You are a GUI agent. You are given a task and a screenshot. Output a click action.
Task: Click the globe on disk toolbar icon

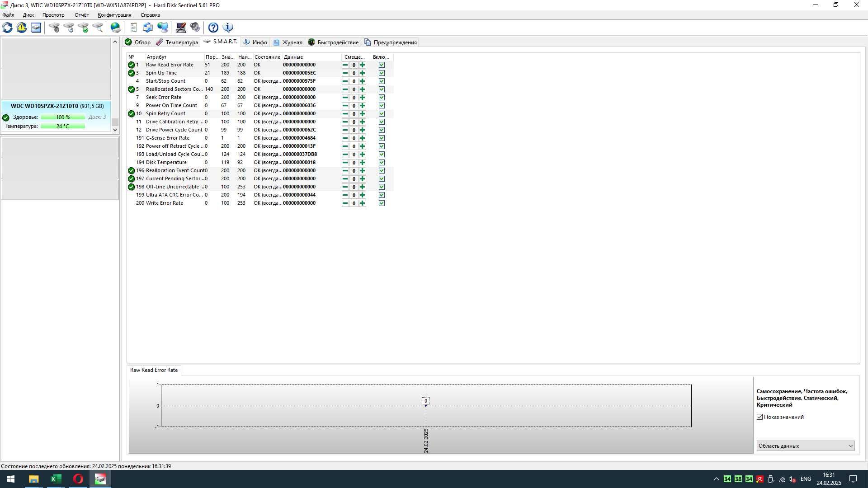(x=116, y=28)
